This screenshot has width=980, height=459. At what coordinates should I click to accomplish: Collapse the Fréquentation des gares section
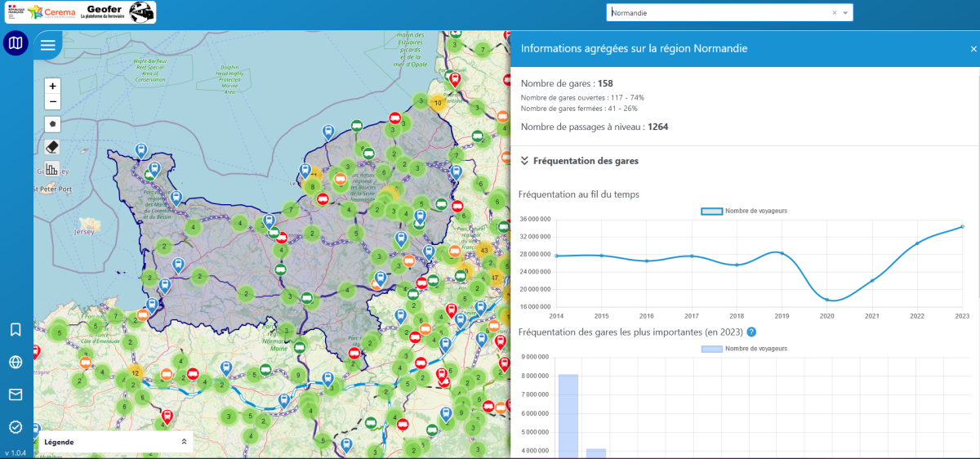point(525,161)
